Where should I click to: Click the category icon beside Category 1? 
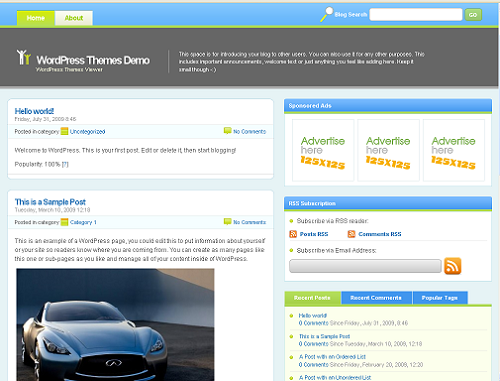pos(64,222)
